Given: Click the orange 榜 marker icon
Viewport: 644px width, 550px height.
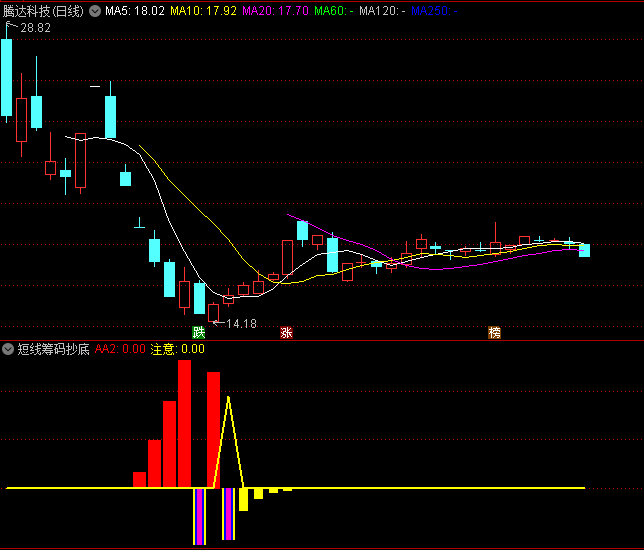Looking at the screenshot, I should point(494,332).
